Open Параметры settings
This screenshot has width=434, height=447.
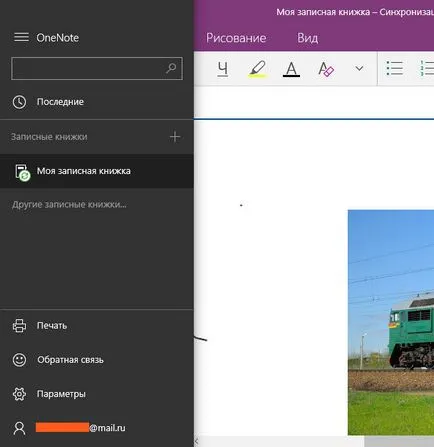97,394
